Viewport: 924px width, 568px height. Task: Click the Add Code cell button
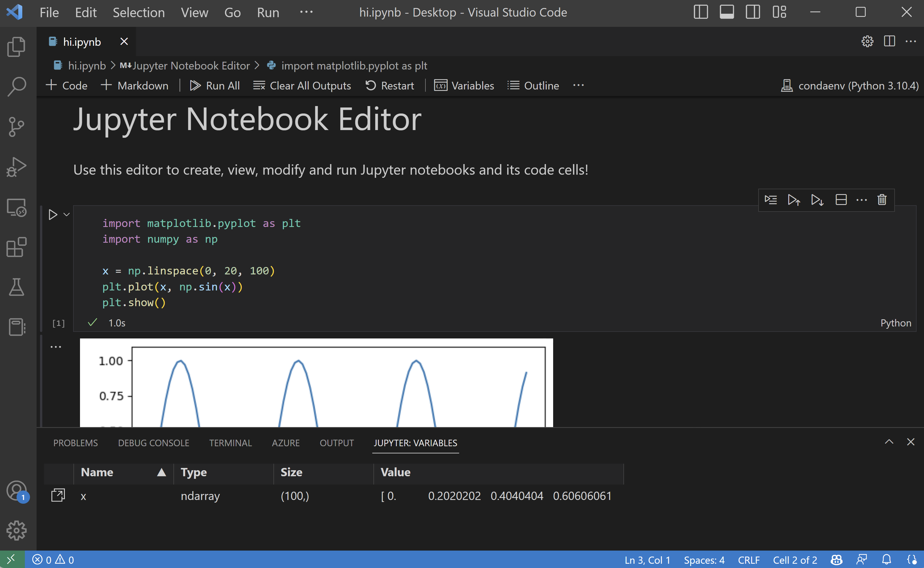66,85
